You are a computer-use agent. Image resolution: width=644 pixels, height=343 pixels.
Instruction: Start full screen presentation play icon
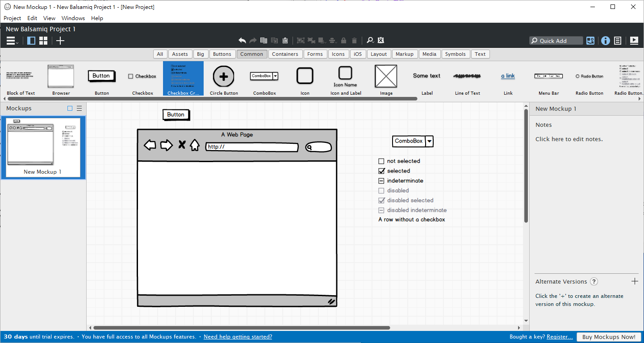(634, 41)
